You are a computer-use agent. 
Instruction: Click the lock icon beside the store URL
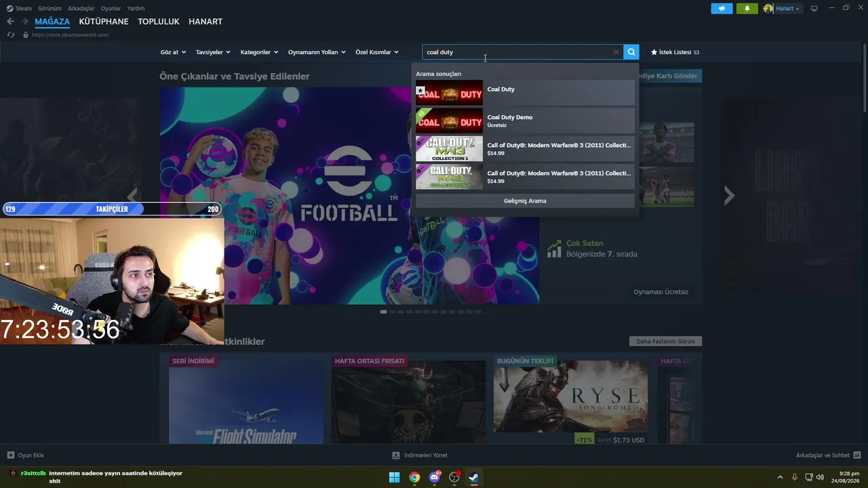pyautogui.click(x=26, y=35)
